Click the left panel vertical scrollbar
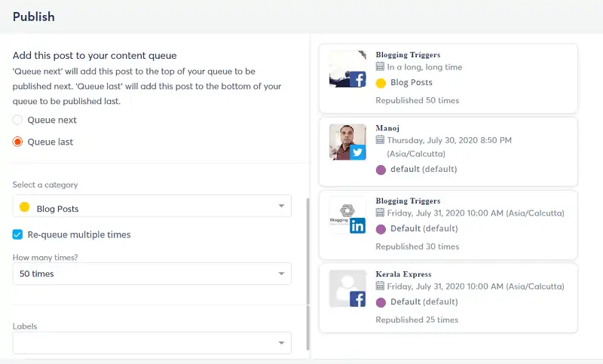This screenshot has height=364, width=603. pos(308,274)
